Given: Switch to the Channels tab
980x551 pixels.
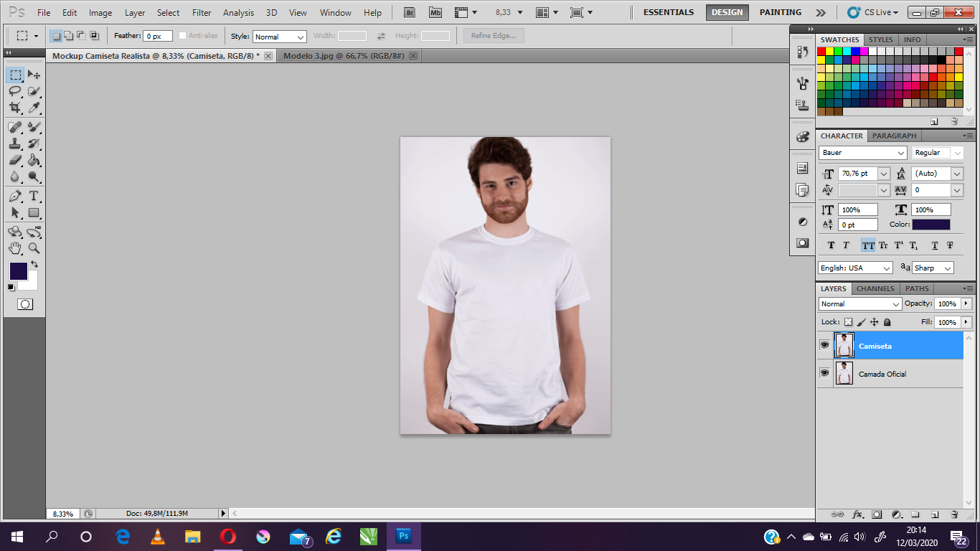Looking at the screenshot, I should pyautogui.click(x=875, y=288).
